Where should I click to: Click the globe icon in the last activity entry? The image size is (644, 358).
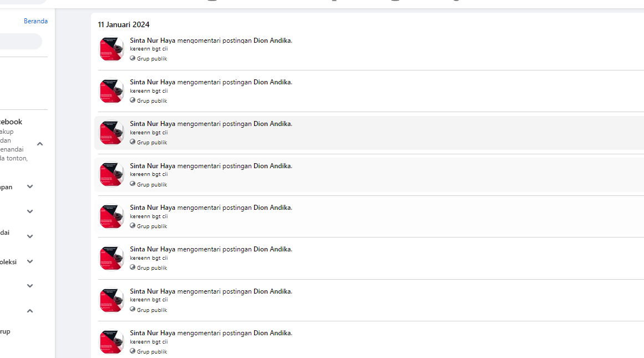click(x=133, y=351)
